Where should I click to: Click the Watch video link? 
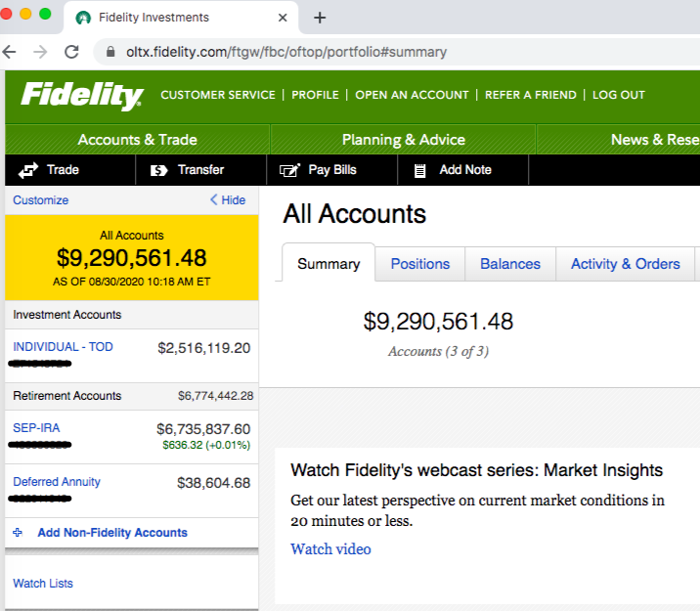(330, 549)
